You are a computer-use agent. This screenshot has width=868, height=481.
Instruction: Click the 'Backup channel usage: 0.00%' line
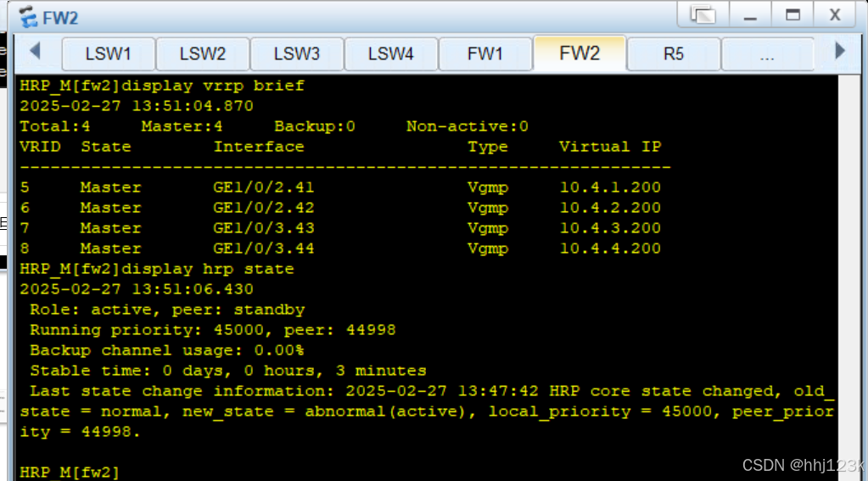pyautogui.click(x=166, y=350)
